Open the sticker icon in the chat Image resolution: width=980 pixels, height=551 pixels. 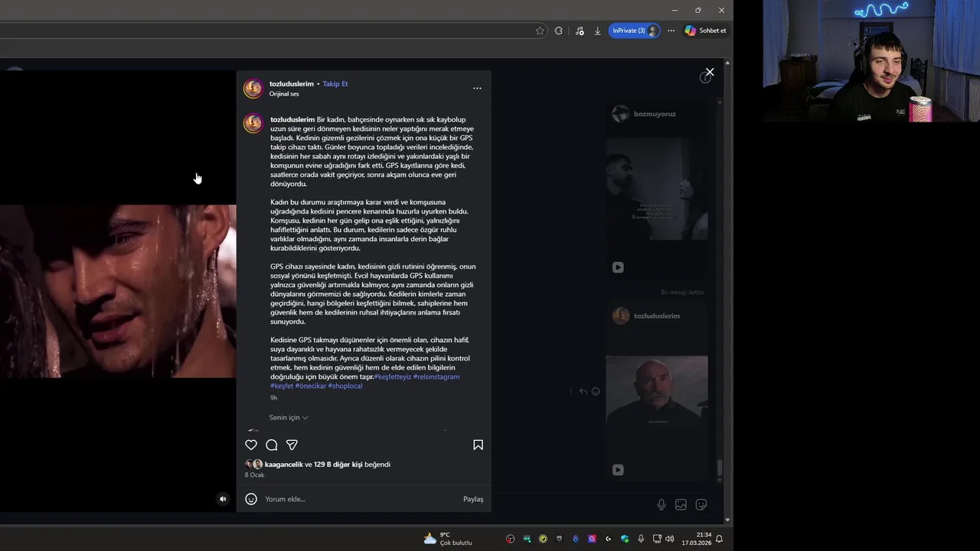coord(701,504)
